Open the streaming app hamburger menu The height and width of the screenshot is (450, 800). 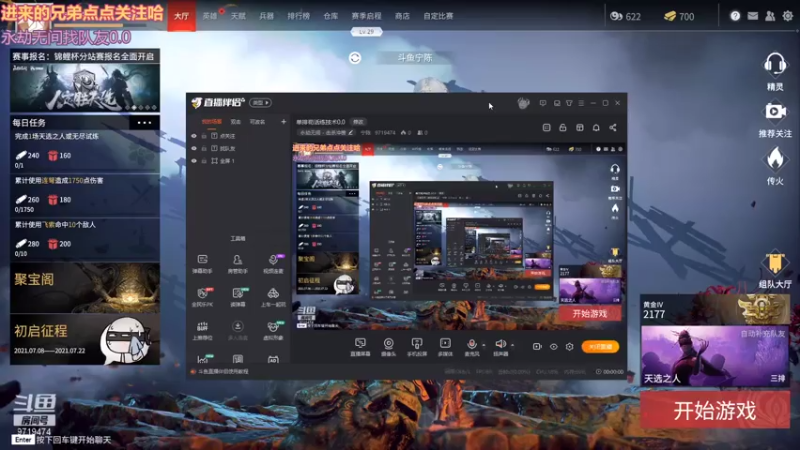(x=581, y=103)
